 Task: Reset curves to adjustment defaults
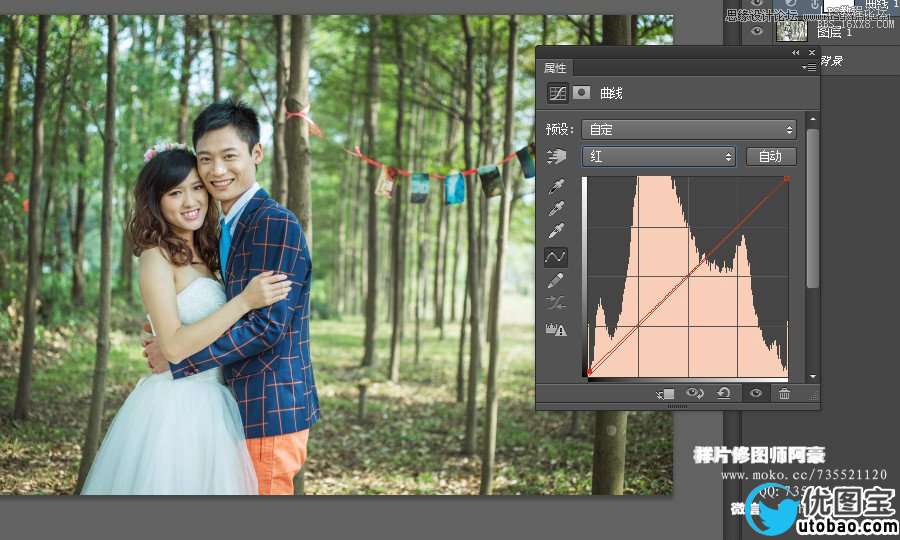(724, 393)
